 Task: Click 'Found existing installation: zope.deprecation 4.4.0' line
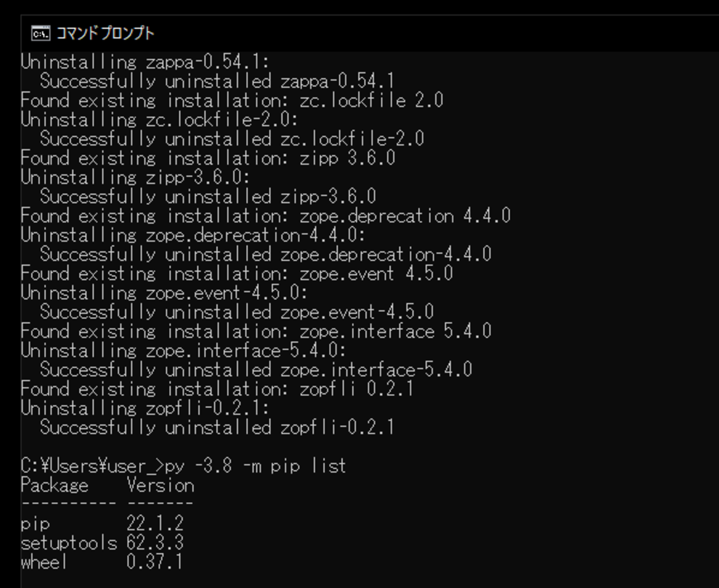pos(266,216)
